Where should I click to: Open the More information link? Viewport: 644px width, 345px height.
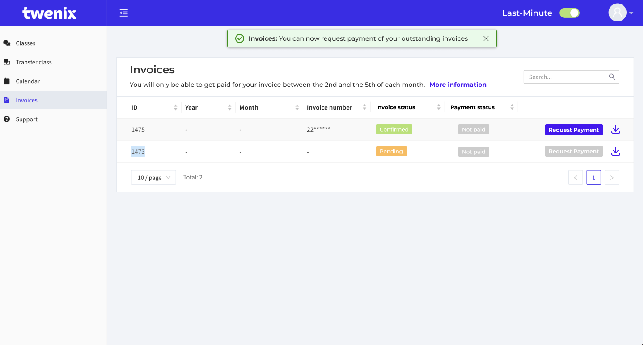458,85
